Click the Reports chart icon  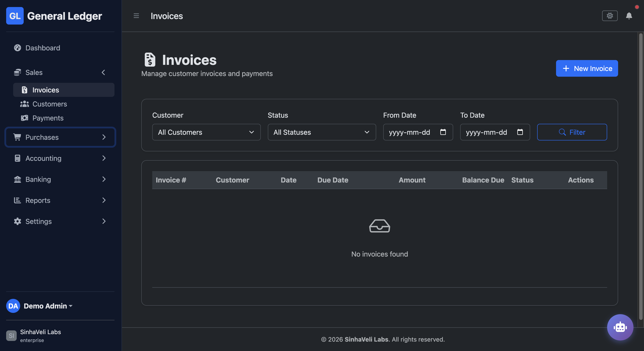point(18,200)
